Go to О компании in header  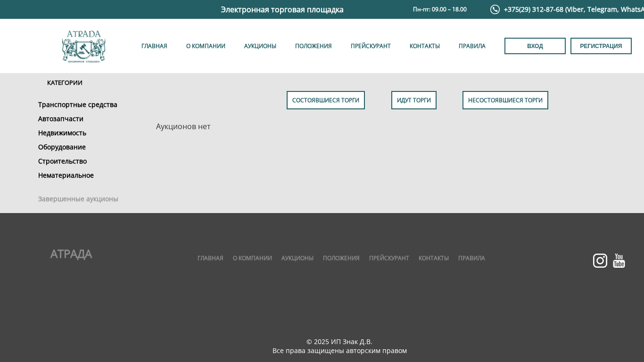point(206,46)
